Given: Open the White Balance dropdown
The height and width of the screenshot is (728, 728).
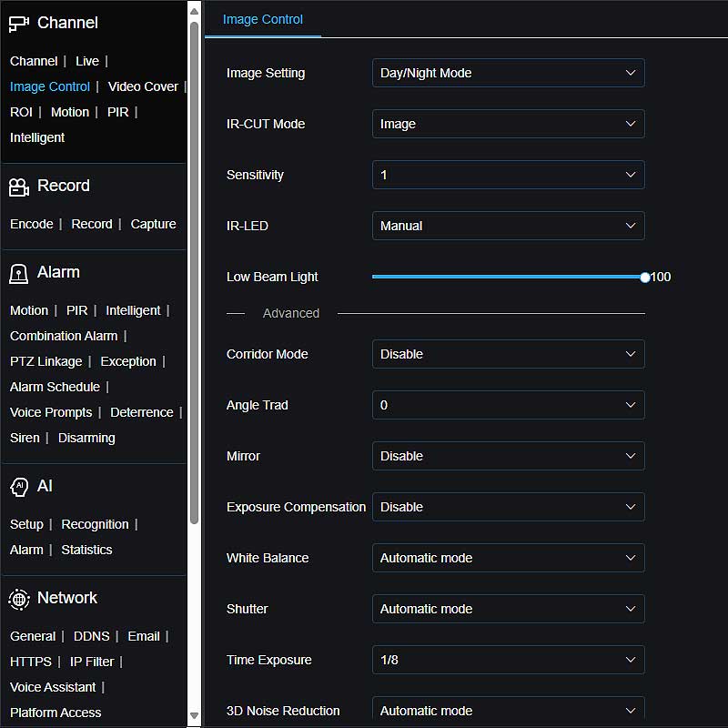Looking at the screenshot, I should [x=508, y=558].
